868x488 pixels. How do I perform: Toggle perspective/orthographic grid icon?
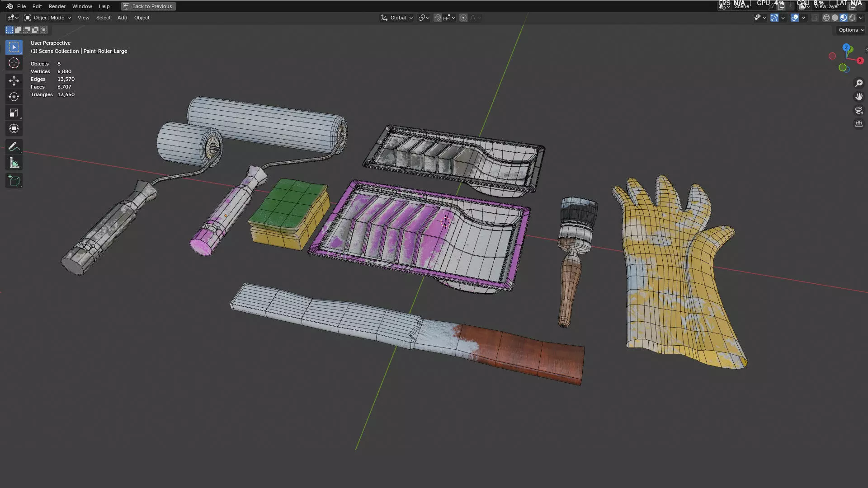click(x=859, y=124)
